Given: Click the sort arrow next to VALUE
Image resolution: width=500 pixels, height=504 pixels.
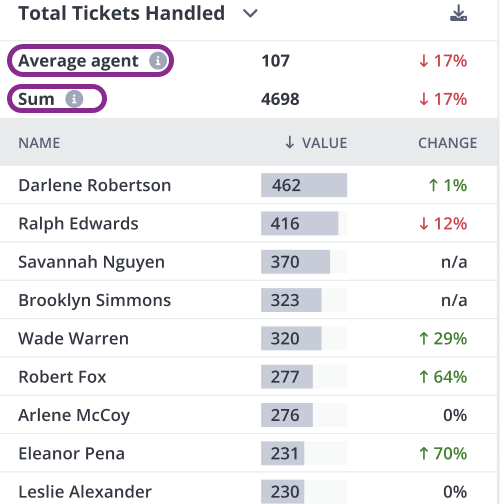Looking at the screenshot, I should tap(290, 142).
